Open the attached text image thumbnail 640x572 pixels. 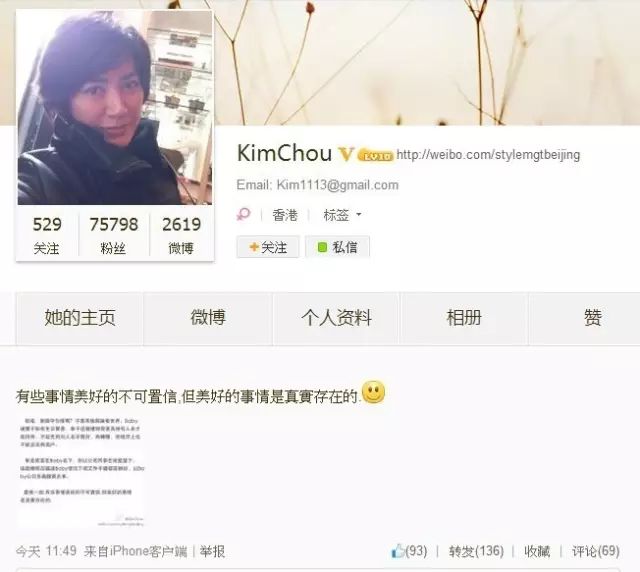[81, 471]
